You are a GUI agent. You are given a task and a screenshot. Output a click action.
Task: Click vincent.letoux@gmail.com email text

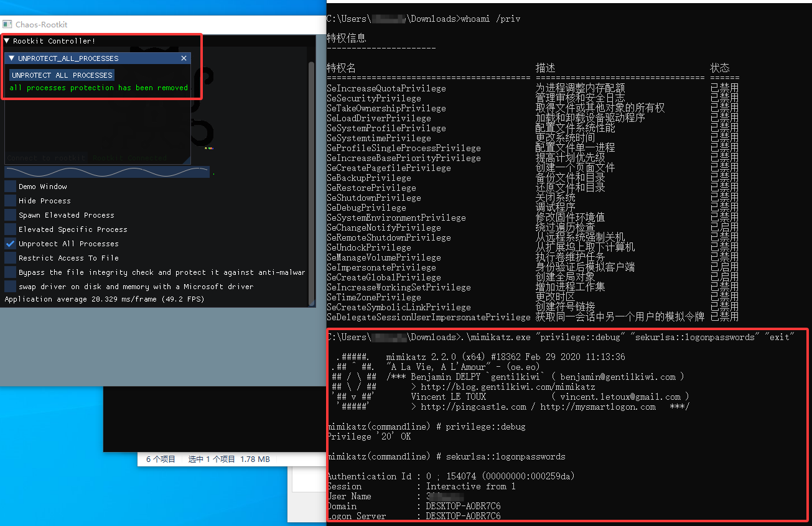coord(620,397)
